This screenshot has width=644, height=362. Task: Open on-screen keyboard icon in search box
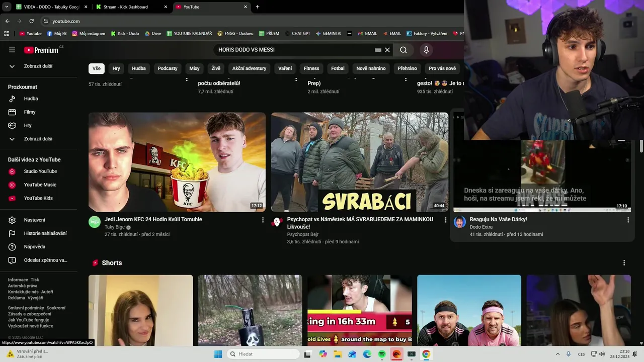click(x=378, y=50)
